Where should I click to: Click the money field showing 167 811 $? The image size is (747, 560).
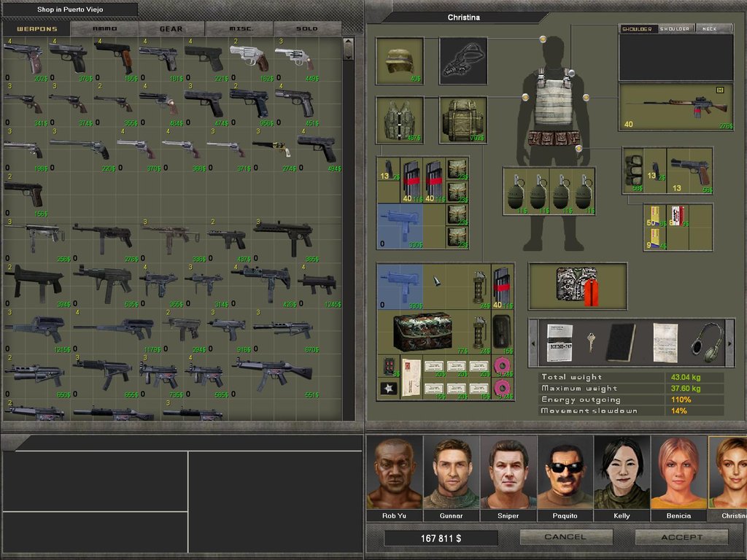point(441,538)
